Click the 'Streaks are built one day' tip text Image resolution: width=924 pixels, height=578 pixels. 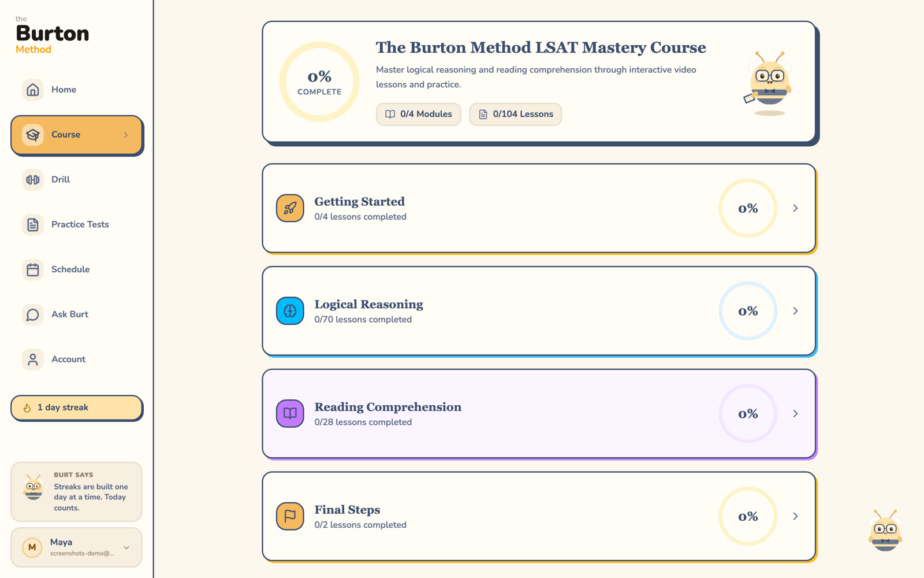tap(91, 497)
